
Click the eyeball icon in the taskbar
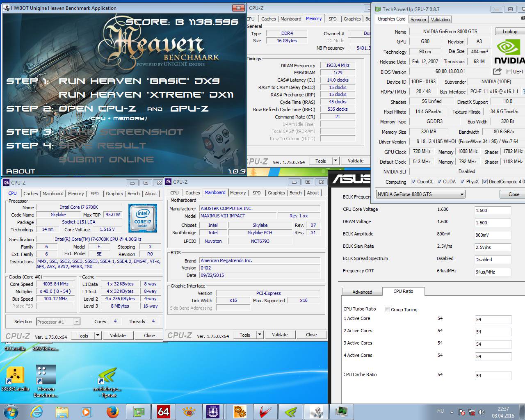[189, 411]
